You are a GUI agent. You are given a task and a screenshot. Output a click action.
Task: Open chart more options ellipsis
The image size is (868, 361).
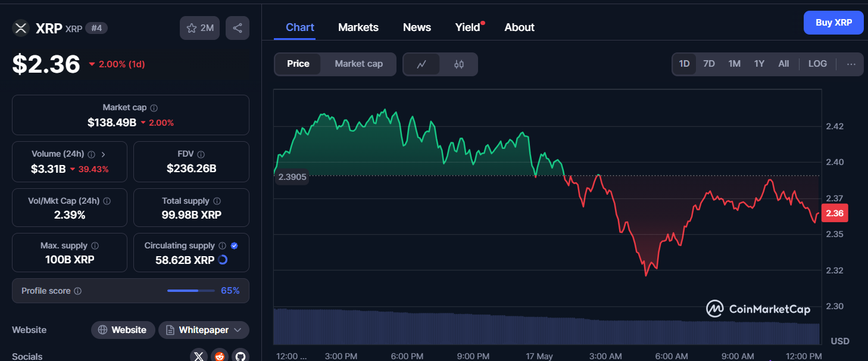[851, 64]
